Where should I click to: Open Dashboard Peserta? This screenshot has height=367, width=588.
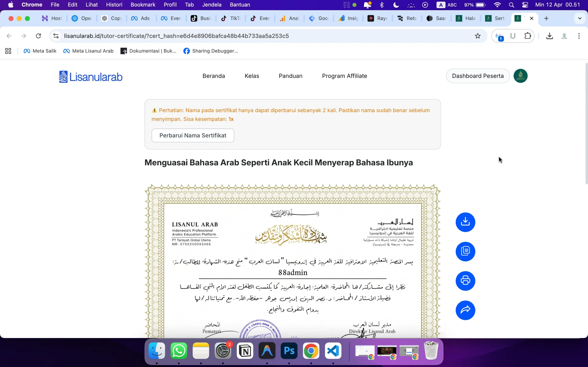click(x=478, y=76)
